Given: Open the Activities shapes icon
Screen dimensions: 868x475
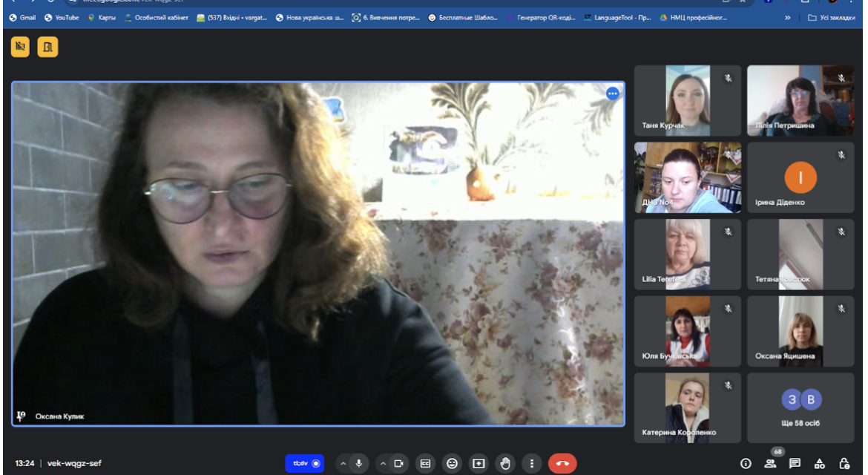Looking at the screenshot, I should [819, 463].
